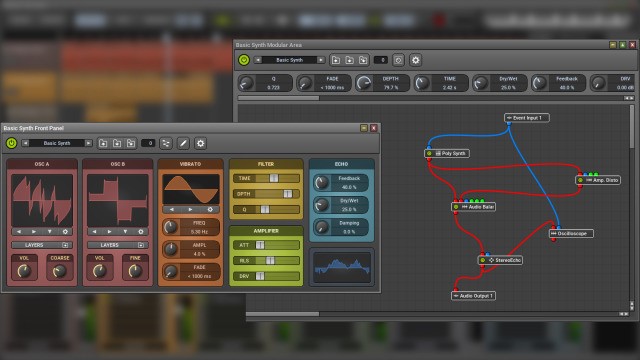The width and height of the screenshot is (640, 360).
Task: Select the Event Input 1 node
Action: 527,118
